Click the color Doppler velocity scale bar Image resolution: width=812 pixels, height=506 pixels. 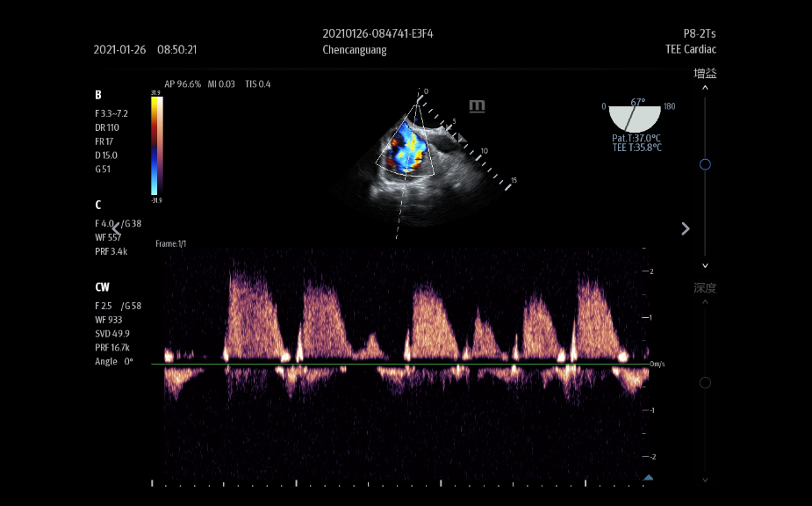tap(156, 145)
